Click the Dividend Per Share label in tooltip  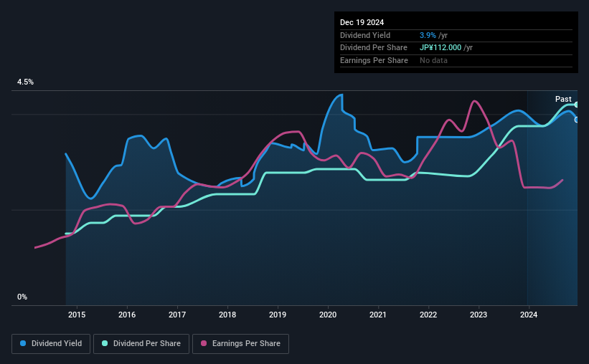point(373,48)
